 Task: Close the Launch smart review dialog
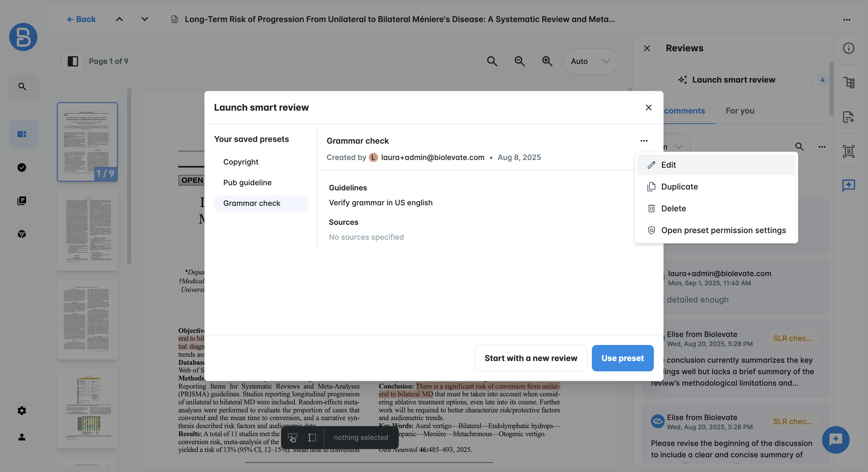click(x=648, y=108)
